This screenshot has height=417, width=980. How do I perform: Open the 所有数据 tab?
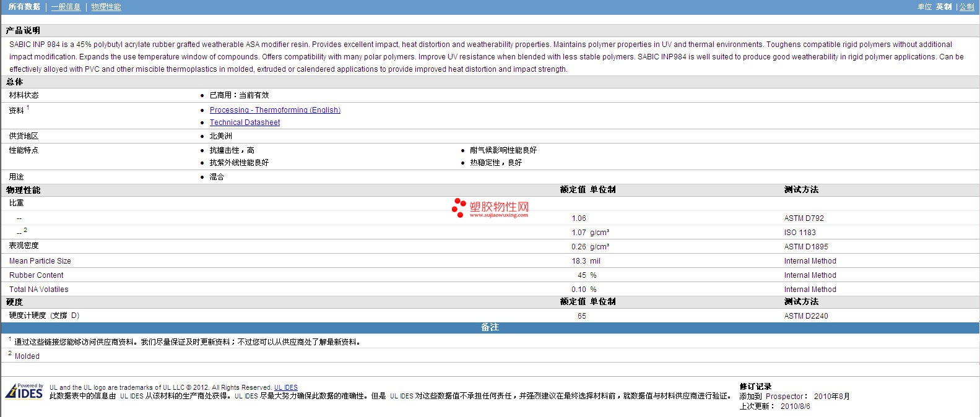[24, 7]
